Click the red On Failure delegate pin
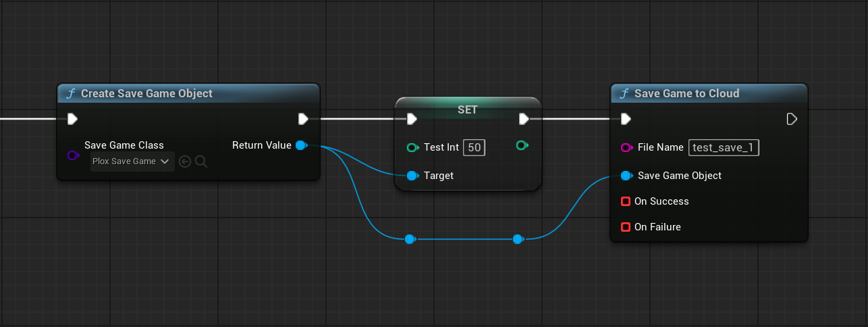 pos(626,227)
